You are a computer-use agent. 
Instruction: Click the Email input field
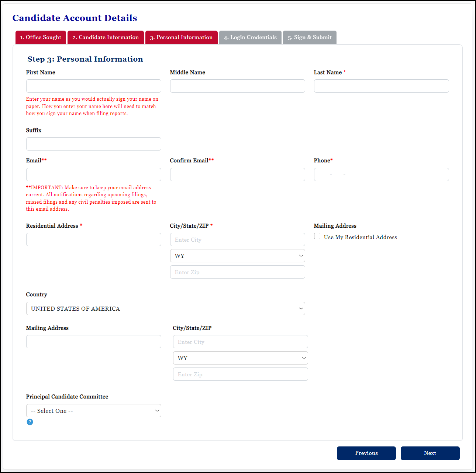coord(93,174)
